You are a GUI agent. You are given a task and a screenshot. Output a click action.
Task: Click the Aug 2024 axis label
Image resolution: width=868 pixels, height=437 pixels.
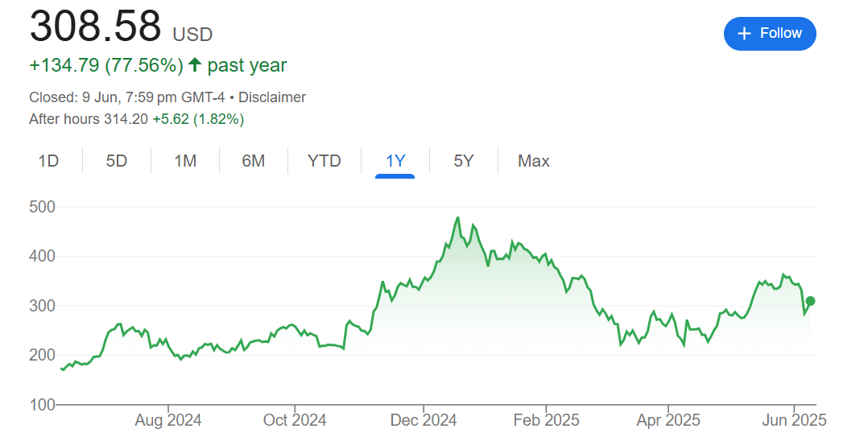168,420
